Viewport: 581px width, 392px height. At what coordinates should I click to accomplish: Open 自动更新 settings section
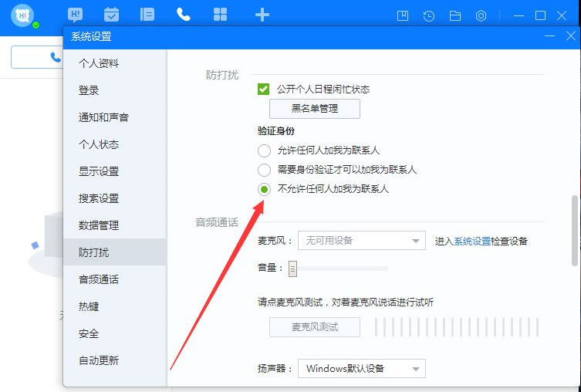(115, 360)
